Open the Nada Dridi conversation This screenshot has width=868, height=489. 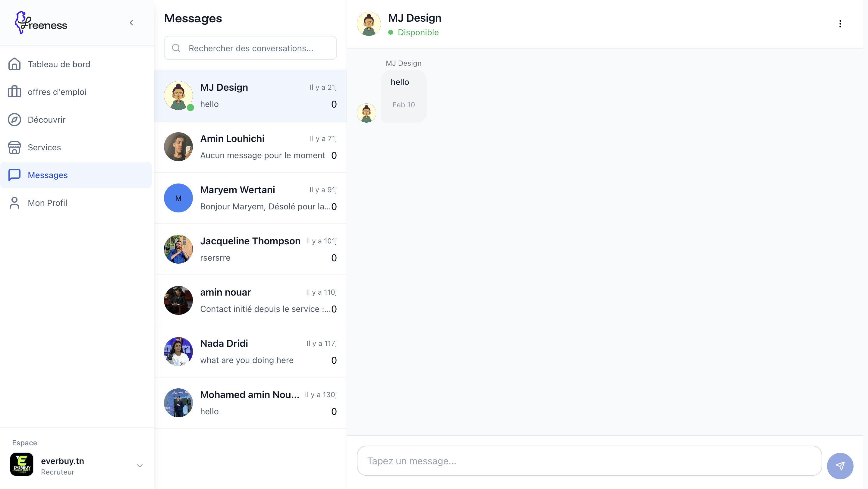[x=251, y=352]
